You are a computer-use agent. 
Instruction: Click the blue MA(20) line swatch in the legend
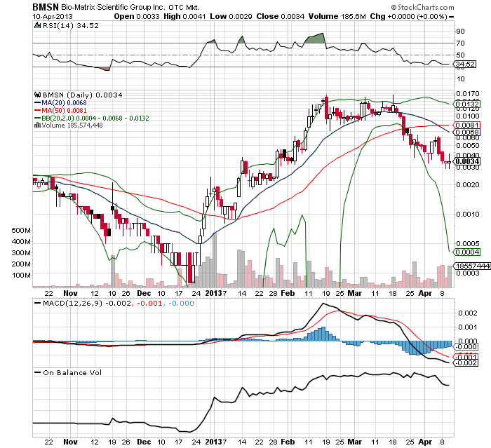click(x=38, y=102)
